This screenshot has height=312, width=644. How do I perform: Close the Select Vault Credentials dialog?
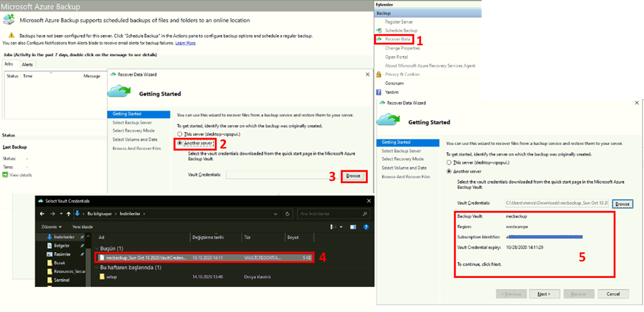pos(368,201)
